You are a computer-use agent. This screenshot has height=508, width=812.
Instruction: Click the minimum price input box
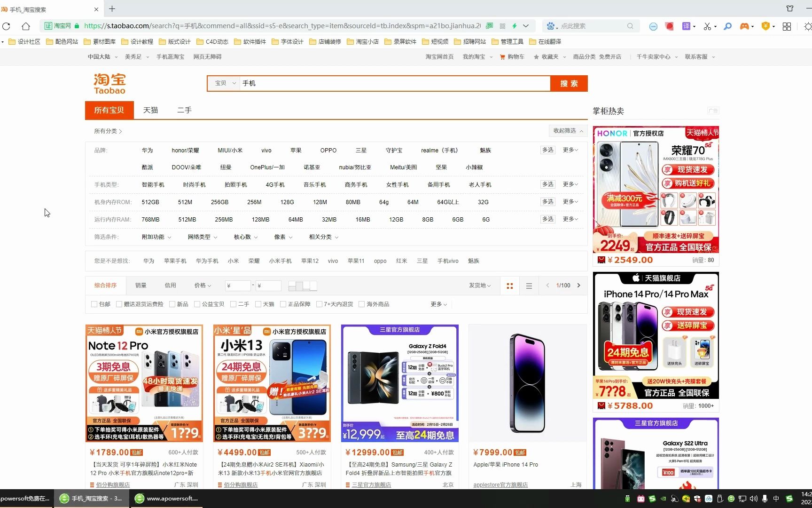coord(238,286)
